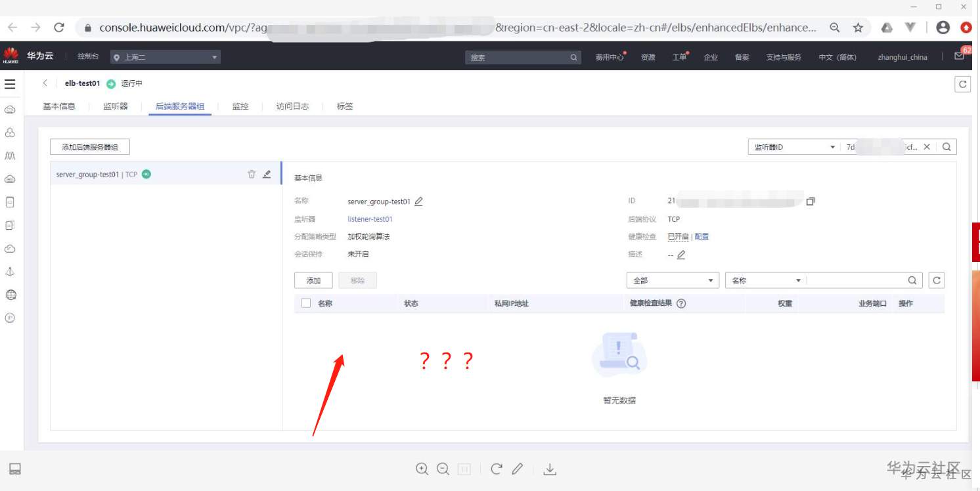Open the globe network icon in sidebar
The height and width of the screenshot is (491, 980).
click(x=10, y=295)
